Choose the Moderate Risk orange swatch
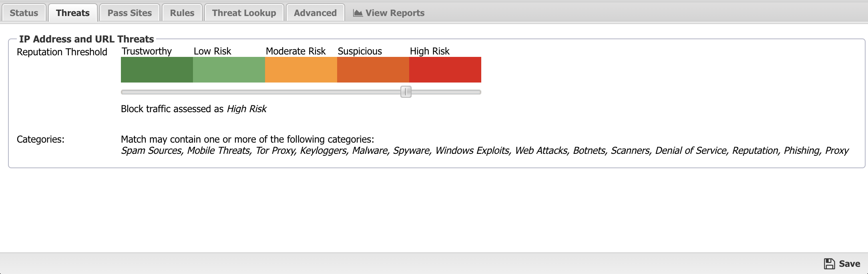Viewport: 868px width, 274px height. pos(301,70)
